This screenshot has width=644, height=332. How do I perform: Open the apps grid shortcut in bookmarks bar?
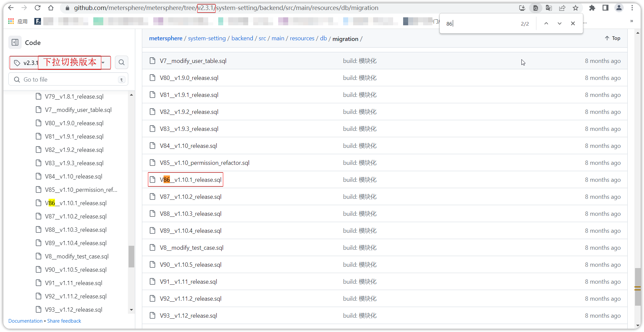[x=11, y=21]
